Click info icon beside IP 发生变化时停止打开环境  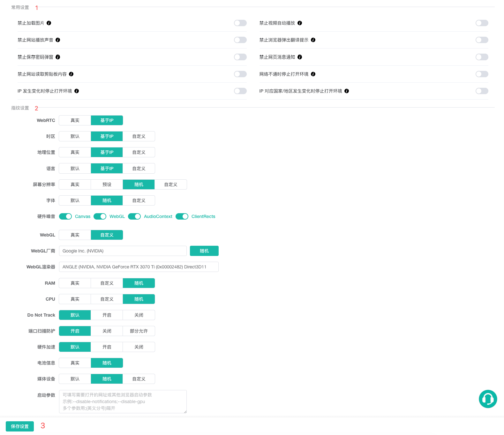pos(77,91)
